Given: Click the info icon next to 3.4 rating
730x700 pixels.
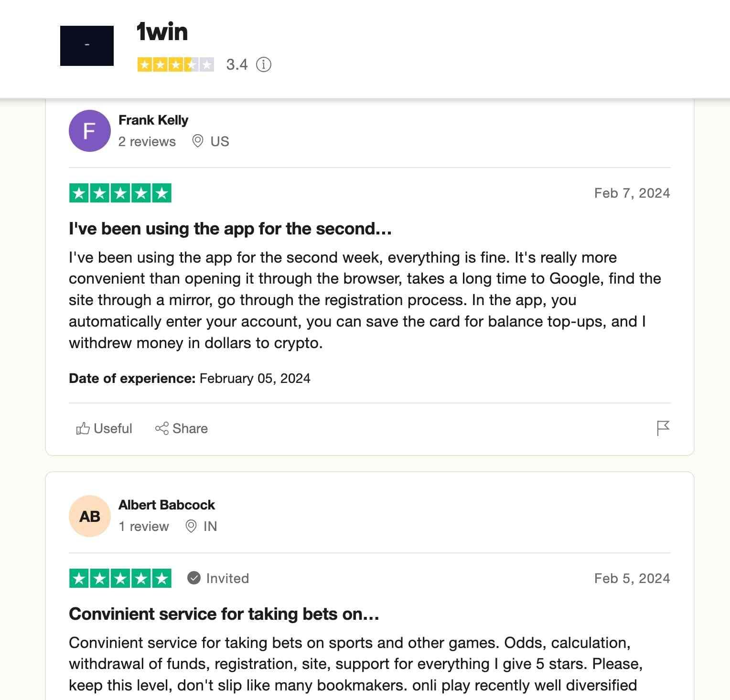Looking at the screenshot, I should [x=263, y=65].
